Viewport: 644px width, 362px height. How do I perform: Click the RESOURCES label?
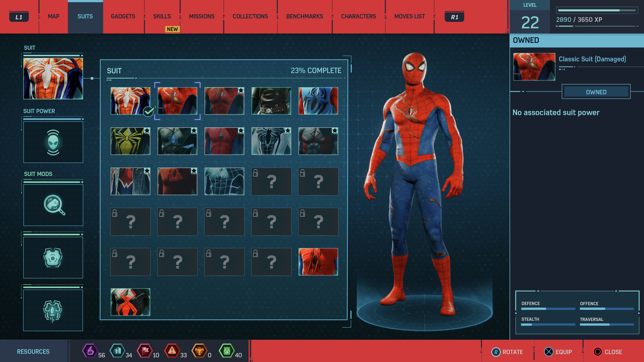pos(33,351)
